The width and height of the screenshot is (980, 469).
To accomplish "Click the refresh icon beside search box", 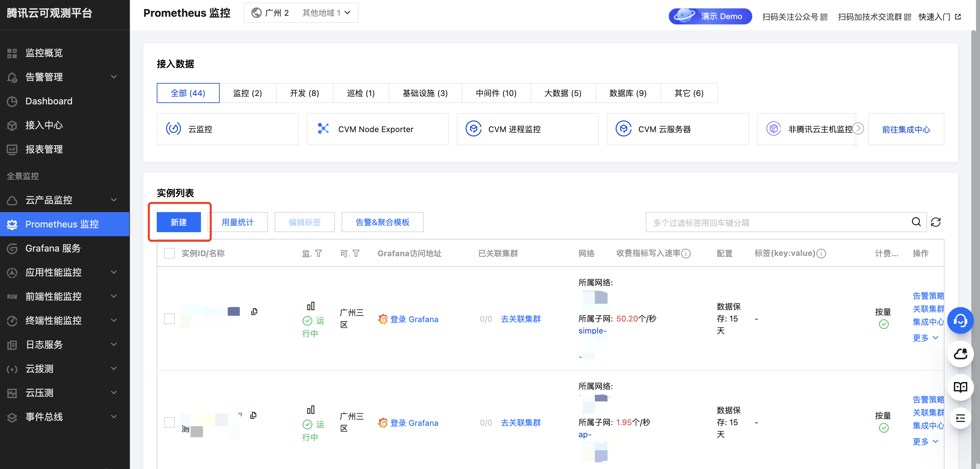I will (935, 222).
